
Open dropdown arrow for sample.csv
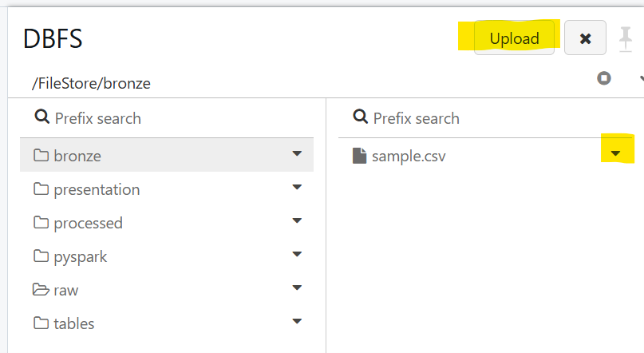pyautogui.click(x=615, y=154)
